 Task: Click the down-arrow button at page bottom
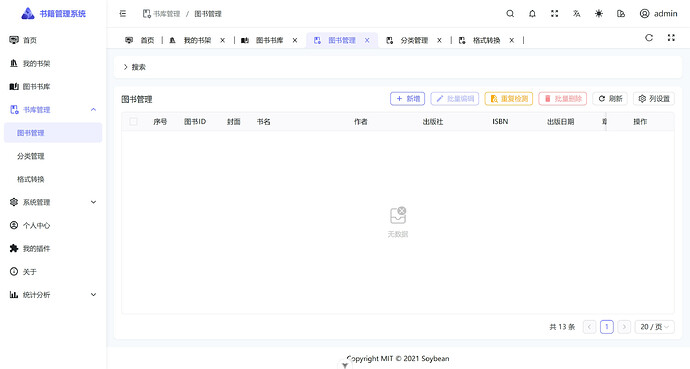(345, 365)
